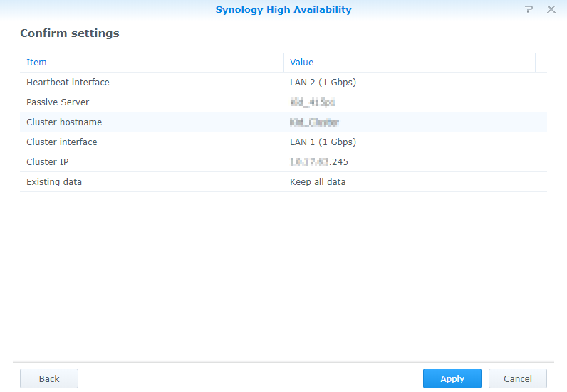Click the LAN 1 (1 Gbps) value
Image resolution: width=567 pixels, height=392 pixels.
[x=323, y=142]
